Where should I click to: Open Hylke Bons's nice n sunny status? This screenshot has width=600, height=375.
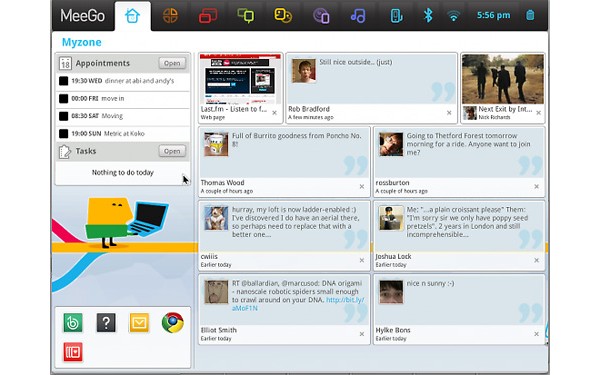(x=430, y=284)
